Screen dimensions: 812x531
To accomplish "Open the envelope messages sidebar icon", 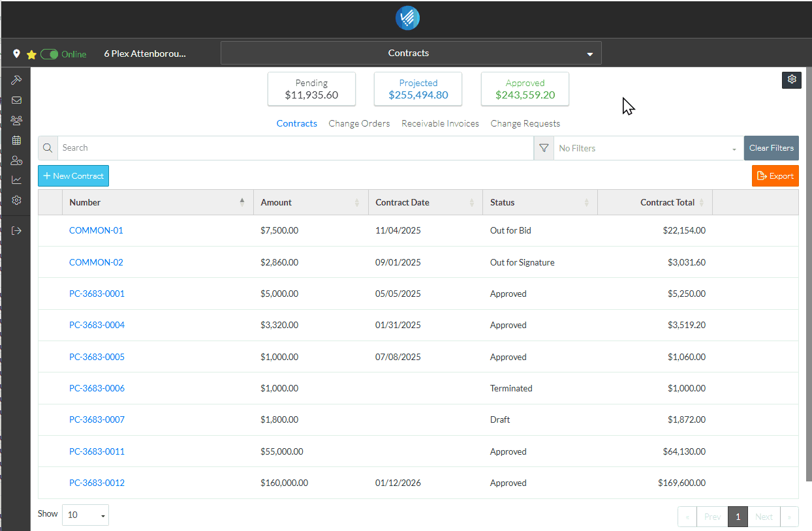I will click(x=16, y=100).
